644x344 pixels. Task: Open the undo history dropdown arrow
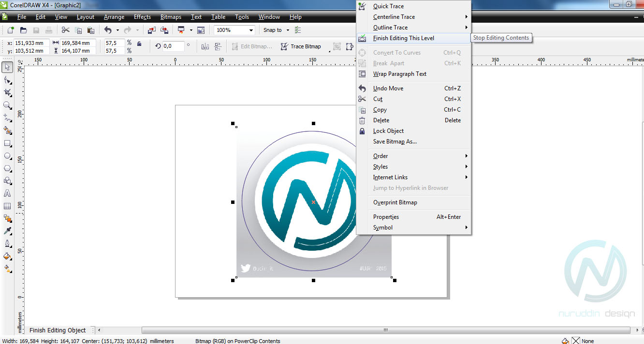point(117,30)
